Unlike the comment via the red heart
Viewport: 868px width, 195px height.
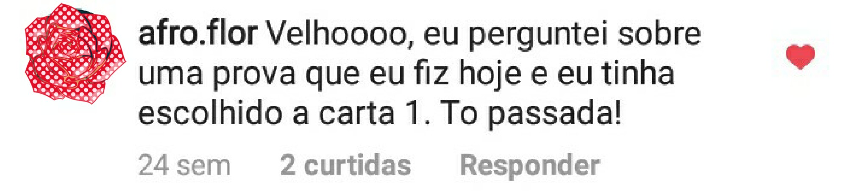[800, 56]
